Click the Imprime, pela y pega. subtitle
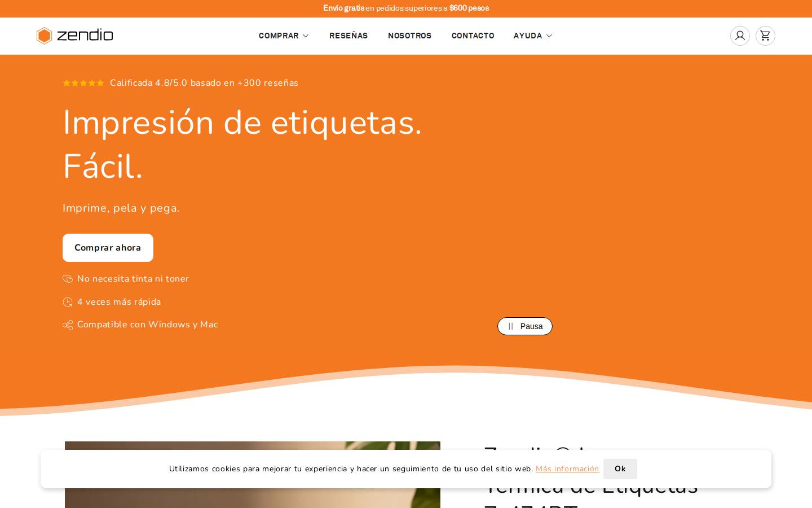The image size is (812, 508). pos(121,208)
